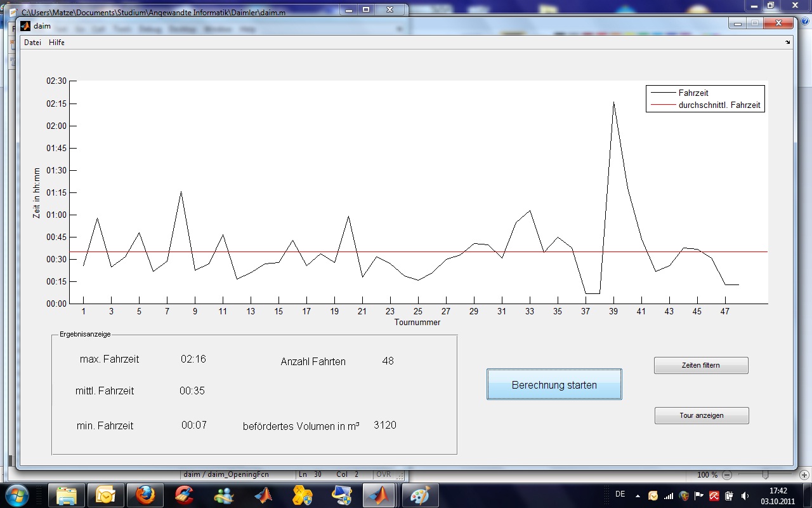Click the volume speaker tray icon
Viewport: 812px width, 508px height.
745,496
